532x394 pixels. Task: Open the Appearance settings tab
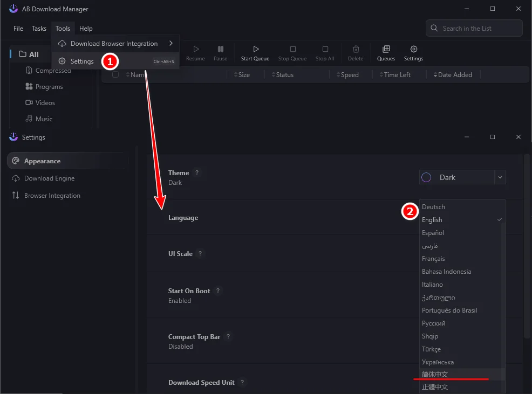pos(68,161)
